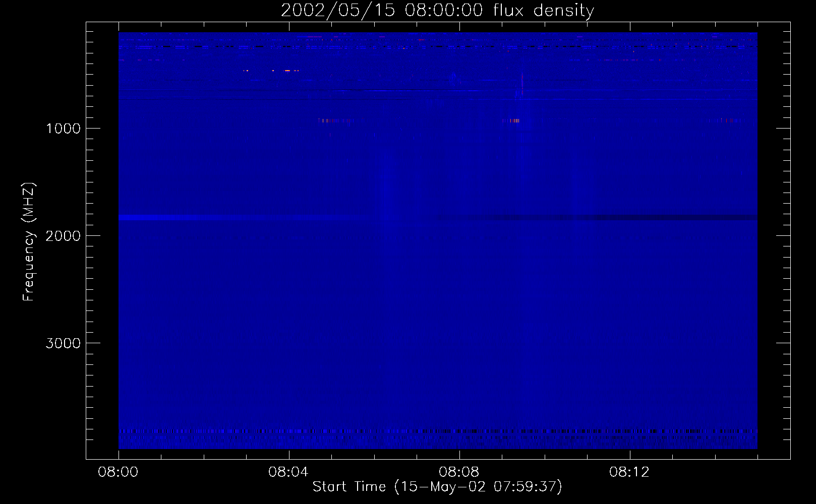Click the 3000 frequency tick label
816x504 pixels.
click(63, 343)
